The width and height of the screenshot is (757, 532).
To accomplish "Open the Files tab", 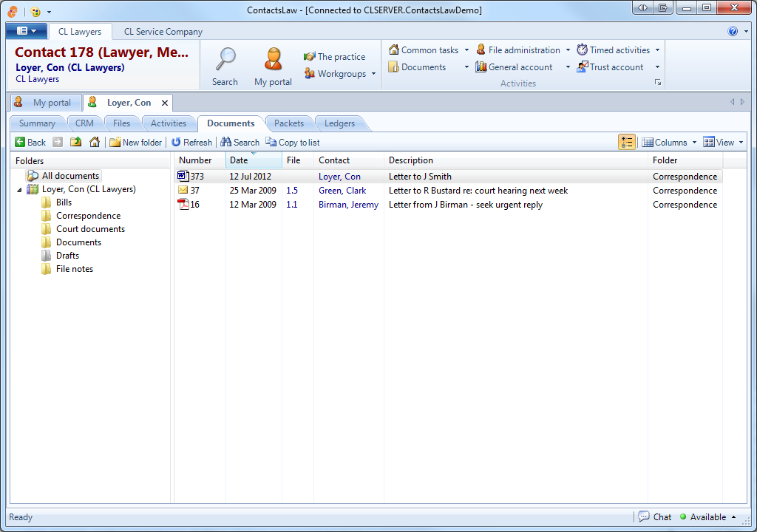I will click(122, 123).
